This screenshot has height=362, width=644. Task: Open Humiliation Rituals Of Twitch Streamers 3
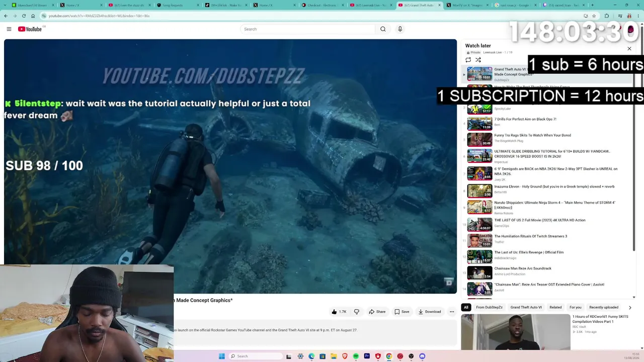pyautogui.click(x=530, y=236)
